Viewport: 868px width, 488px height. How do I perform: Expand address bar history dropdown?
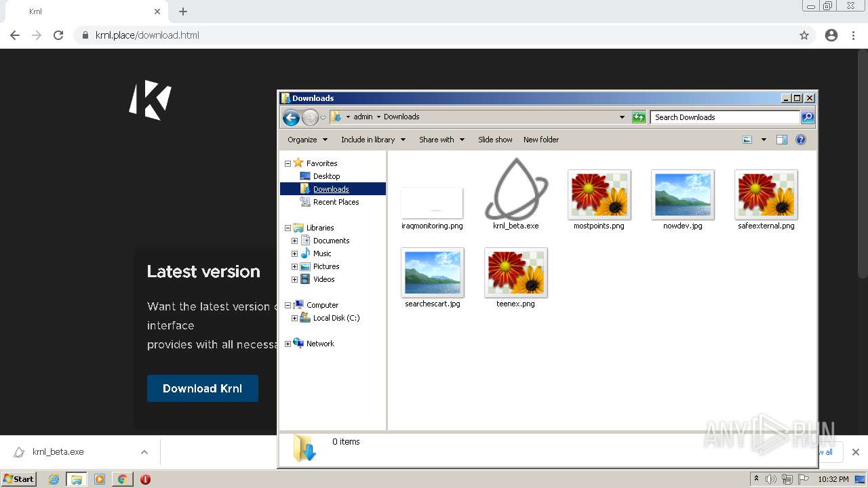(x=622, y=117)
